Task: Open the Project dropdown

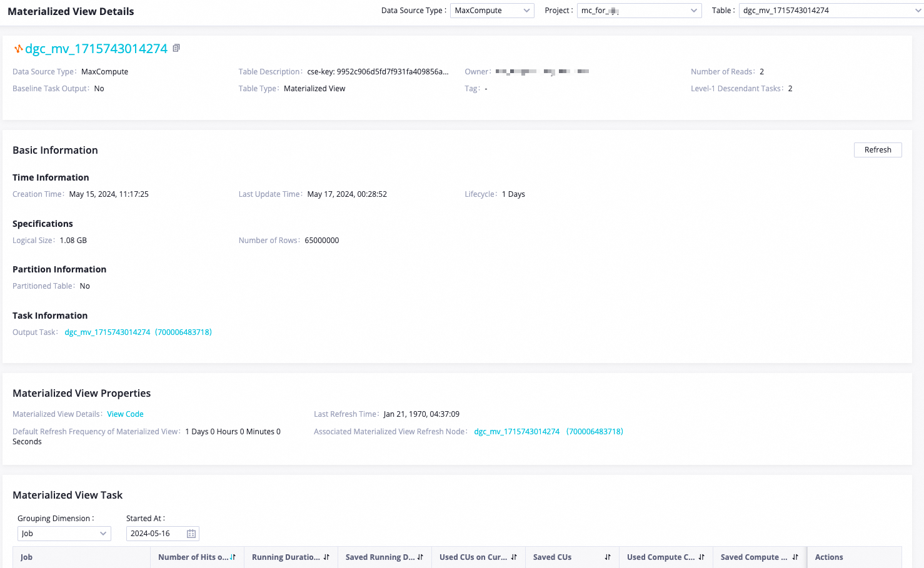Action: (x=639, y=11)
